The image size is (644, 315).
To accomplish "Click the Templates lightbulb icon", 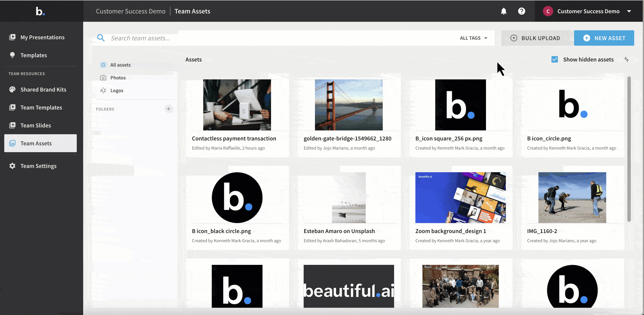I will pyautogui.click(x=12, y=55).
